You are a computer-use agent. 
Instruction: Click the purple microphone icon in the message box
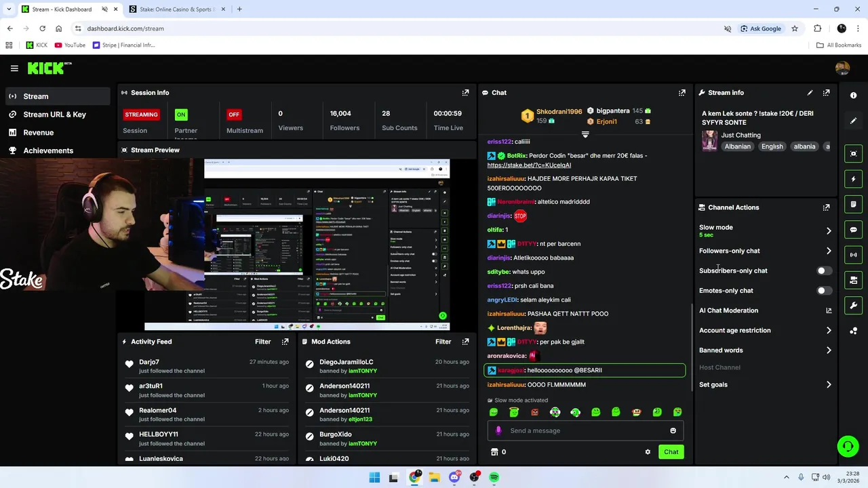pyautogui.click(x=498, y=430)
